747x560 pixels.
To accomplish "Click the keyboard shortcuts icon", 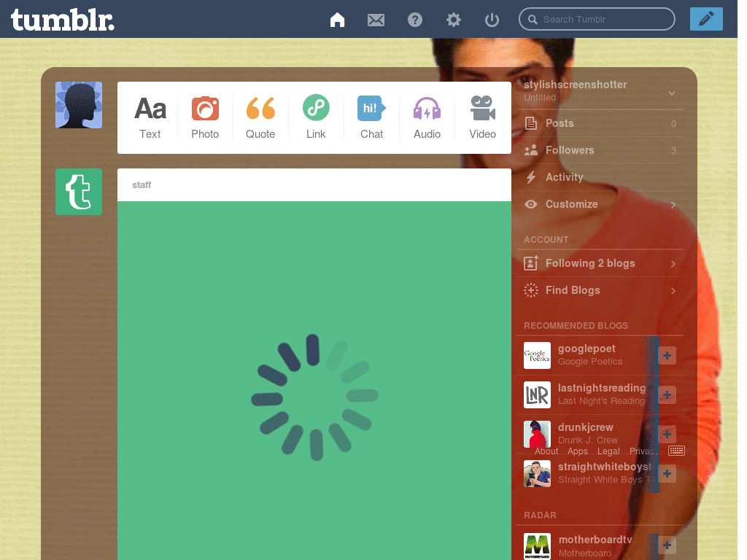I will (676, 451).
